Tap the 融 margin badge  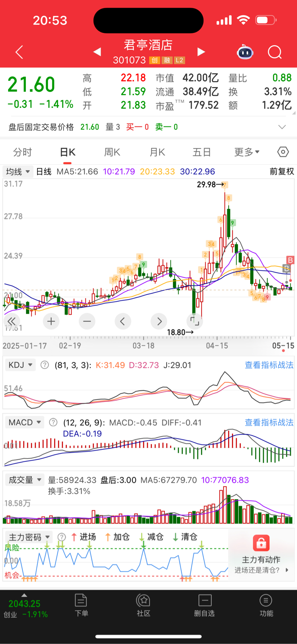click(x=167, y=60)
